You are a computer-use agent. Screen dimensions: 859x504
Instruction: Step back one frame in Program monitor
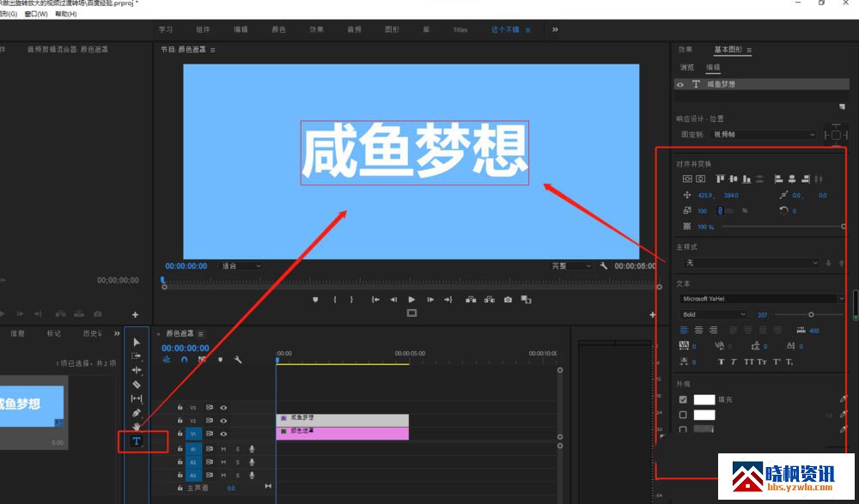(393, 300)
